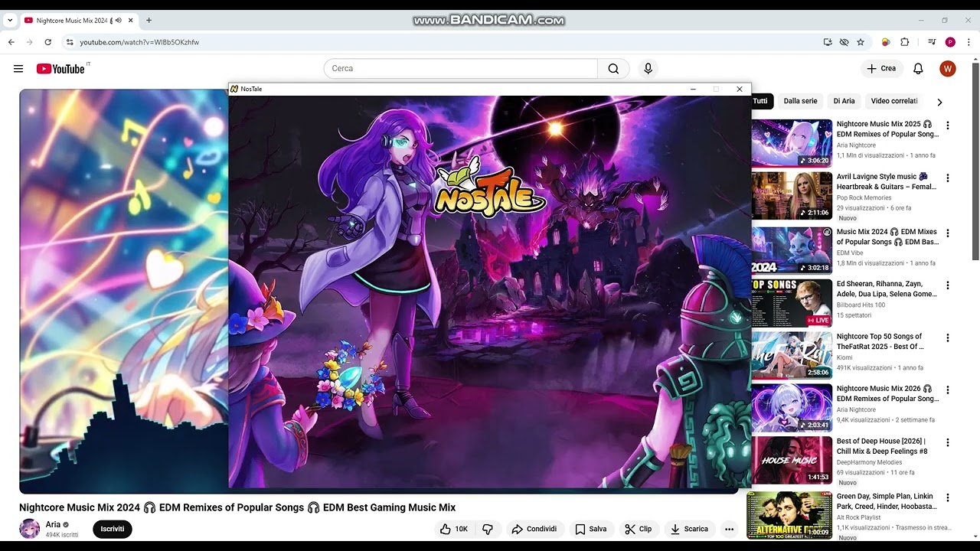This screenshot has height=551, width=980.
Task: Open options for Nightcore Music Mix 2026 video
Action: tap(948, 390)
